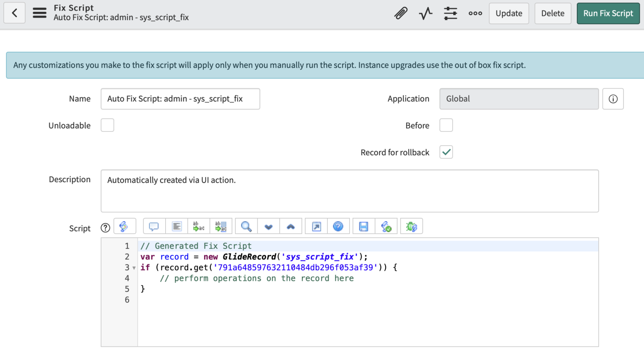Screen dimensions: 644x351
Task: Open the form context hamburger menu
Action: pos(39,13)
